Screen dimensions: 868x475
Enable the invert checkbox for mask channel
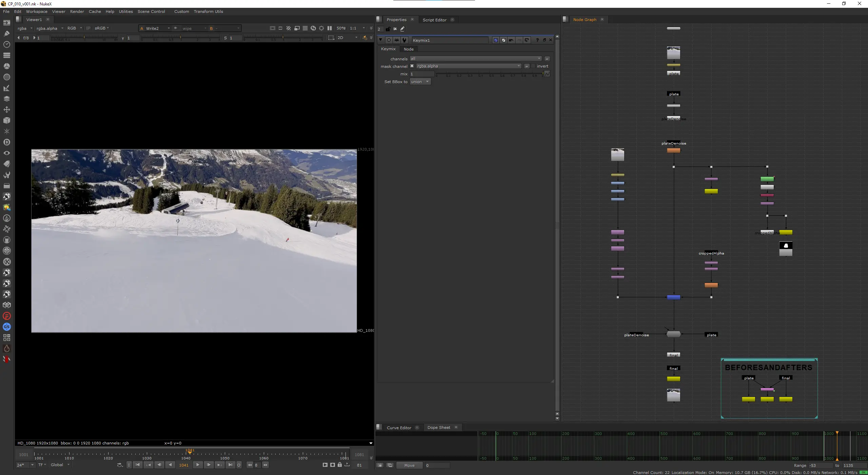point(533,66)
